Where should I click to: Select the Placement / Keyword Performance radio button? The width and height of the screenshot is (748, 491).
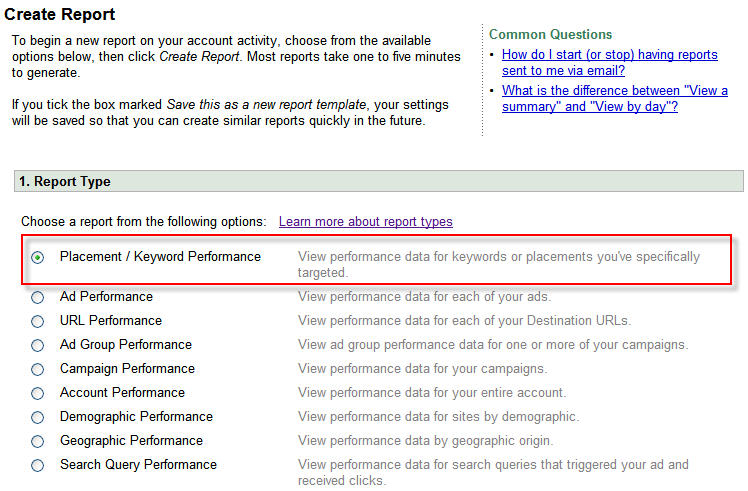[38, 257]
